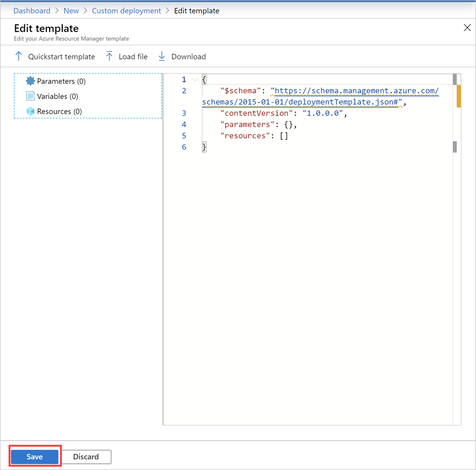Screen dimensions: 476x470
Task: Open the Custom deployment breadcrumb link
Action: pos(126,10)
